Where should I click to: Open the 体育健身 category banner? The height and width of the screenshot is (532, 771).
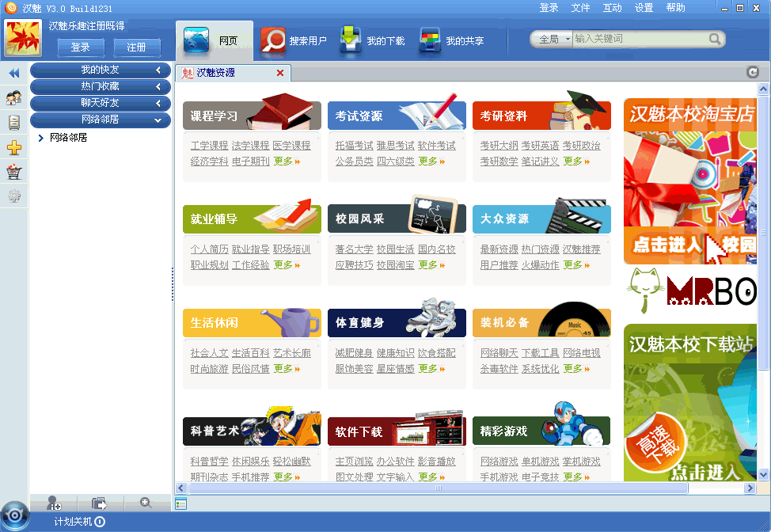397,322
